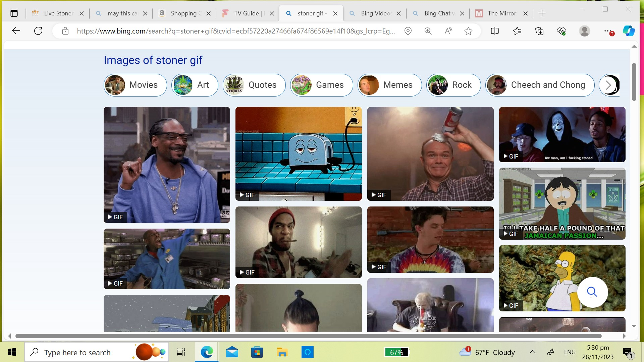Open Browser essentials heart icon
Screen dimensions: 644x362
[561, 31]
